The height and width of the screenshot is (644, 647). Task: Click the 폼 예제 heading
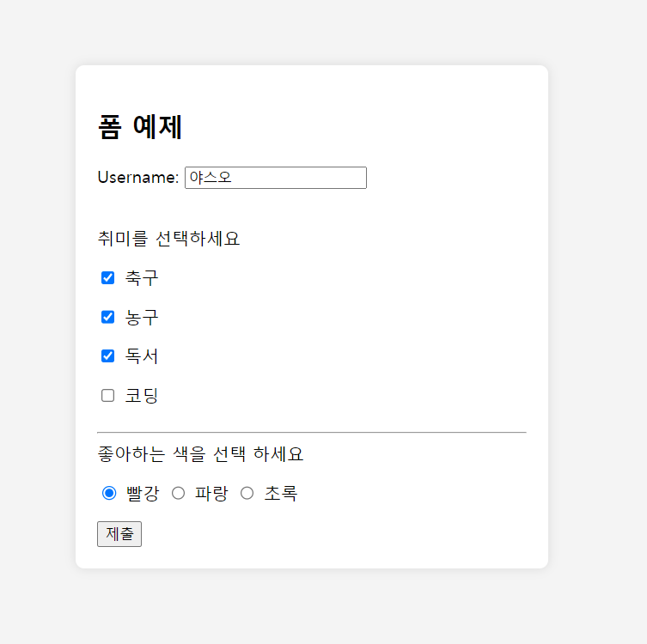pos(140,127)
